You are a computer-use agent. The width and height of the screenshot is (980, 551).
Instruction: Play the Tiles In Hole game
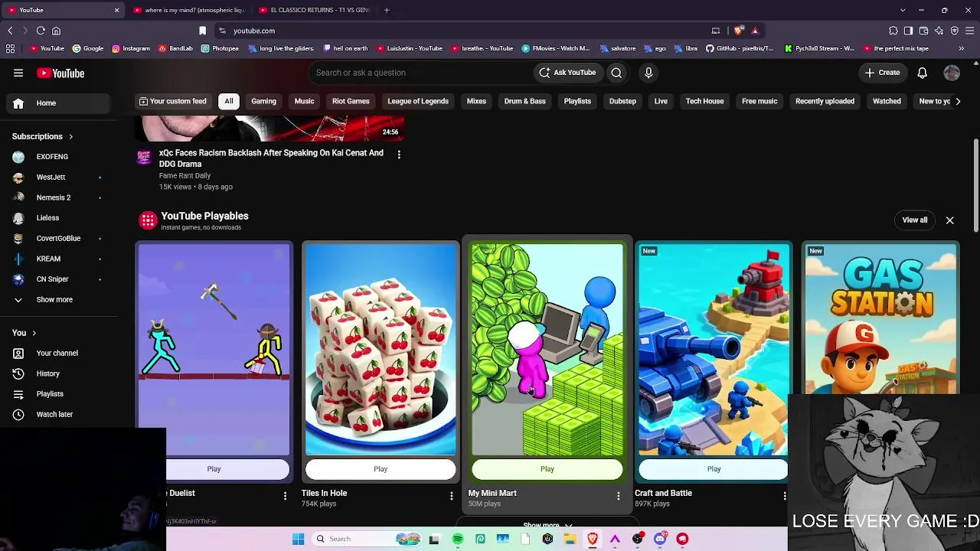pyautogui.click(x=381, y=469)
